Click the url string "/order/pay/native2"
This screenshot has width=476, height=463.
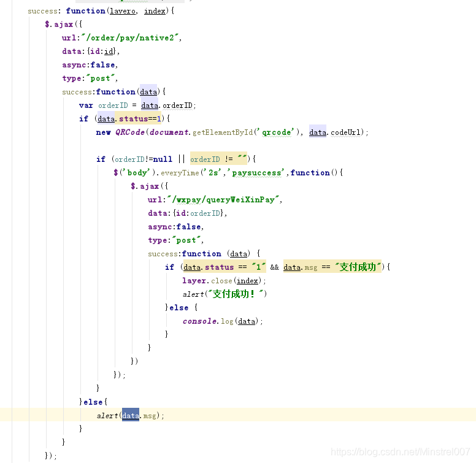[130, 37]
